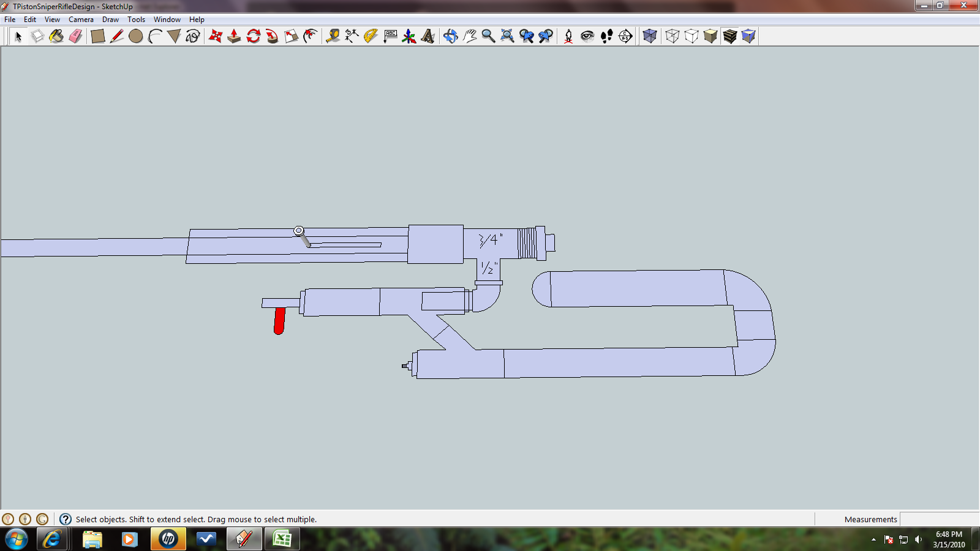Viewport: 980px width, 551px height.
Task: Select the Paint Bucket tool
Action: tap(56, 36)
